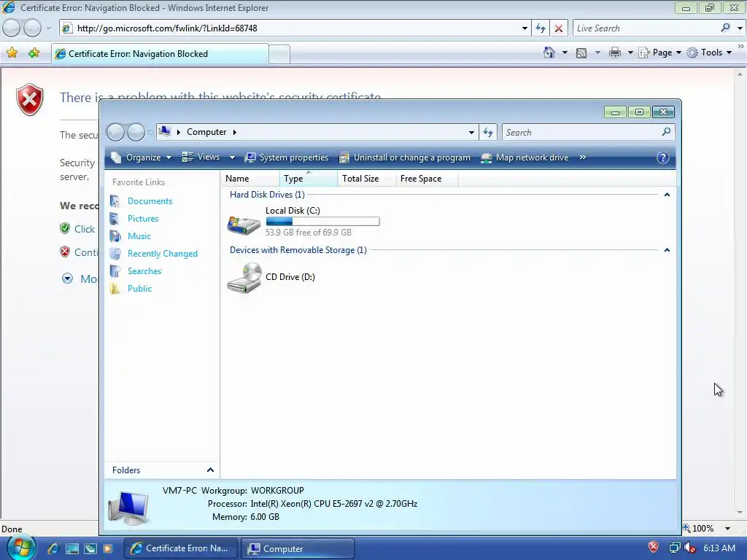The image size is (747, 560).
Task: Click the Print icon in IE toolbar
Action: pos(614,52)
